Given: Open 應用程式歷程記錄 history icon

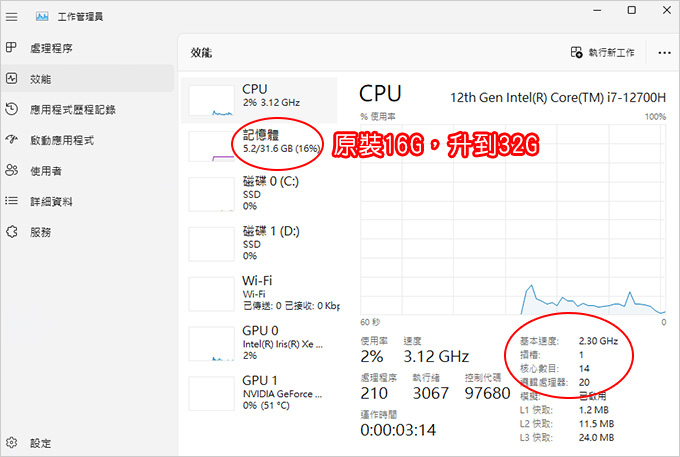Looking at the screenshot, I should coord(11,109).
